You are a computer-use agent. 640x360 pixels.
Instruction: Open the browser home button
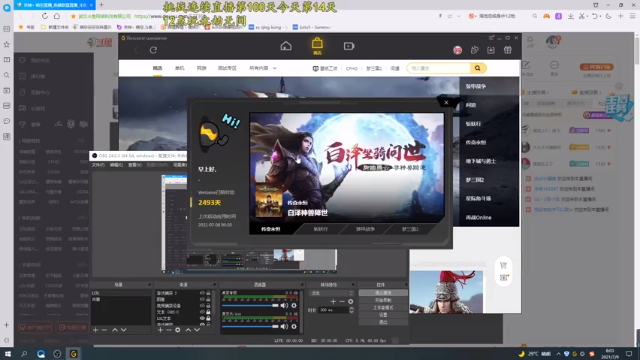pos(57,16)
